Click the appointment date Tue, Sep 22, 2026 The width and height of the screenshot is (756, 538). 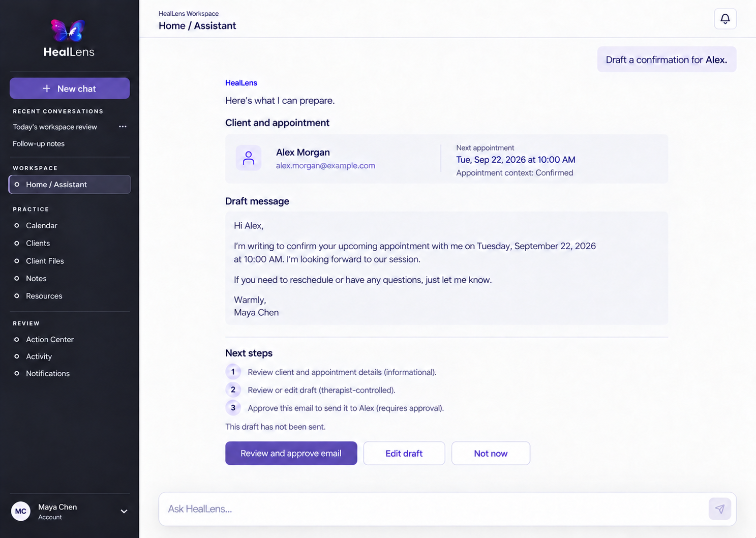point(516,160)
